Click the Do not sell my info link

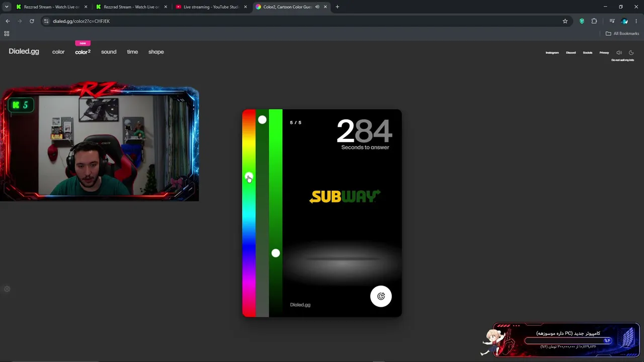tap(622, 60)
